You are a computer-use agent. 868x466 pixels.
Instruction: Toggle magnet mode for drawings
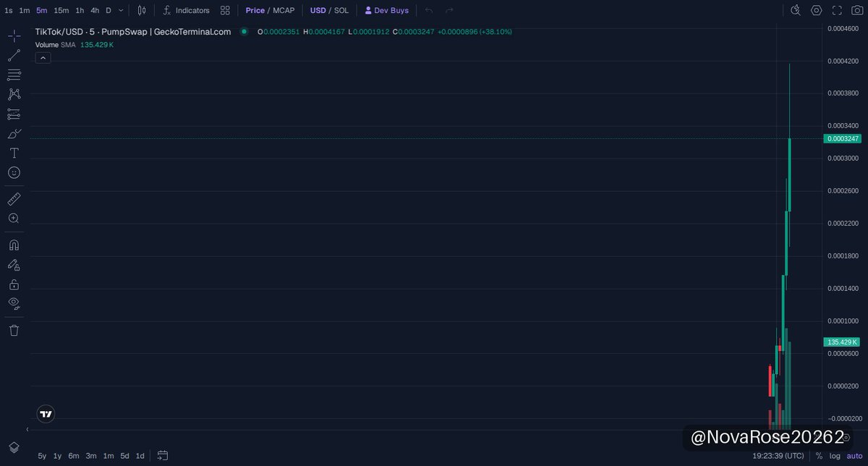[14, 245]
